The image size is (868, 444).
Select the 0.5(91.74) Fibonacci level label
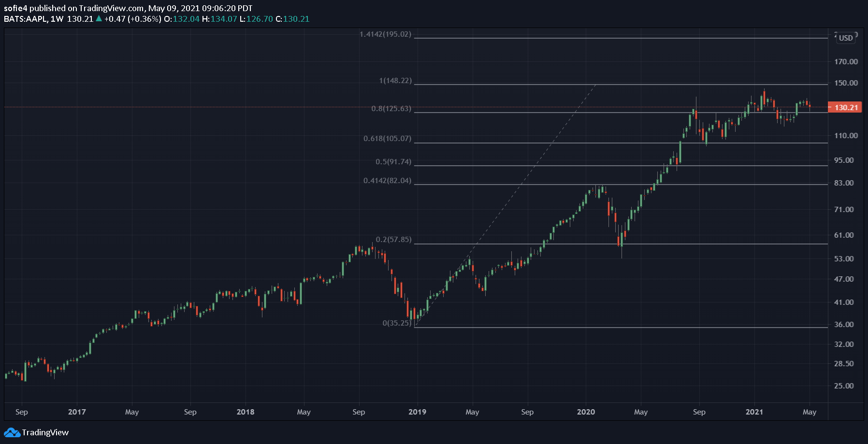pos(393,162)
